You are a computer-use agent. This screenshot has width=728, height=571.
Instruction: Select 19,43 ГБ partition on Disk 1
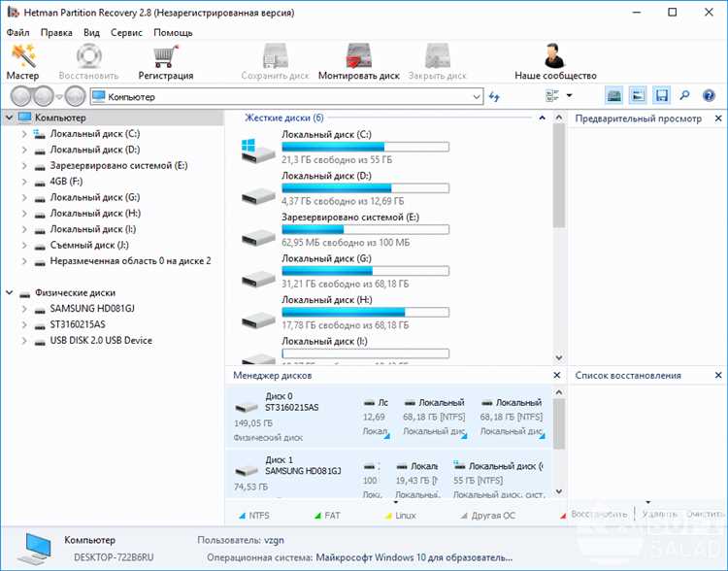pos(416,480)
